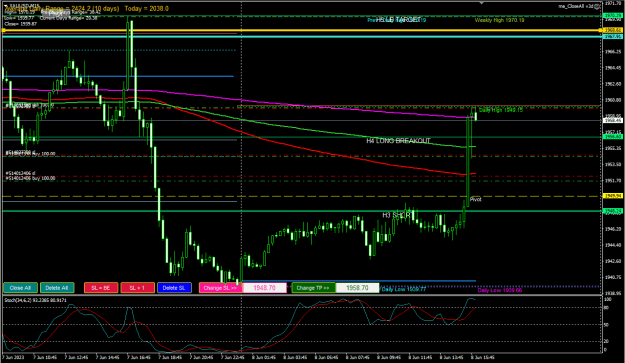The height and width of the screenshot is (363, 625).
Task: Click the 8 Jun 15:45 time axis label
Action: (x=483, y=357)
